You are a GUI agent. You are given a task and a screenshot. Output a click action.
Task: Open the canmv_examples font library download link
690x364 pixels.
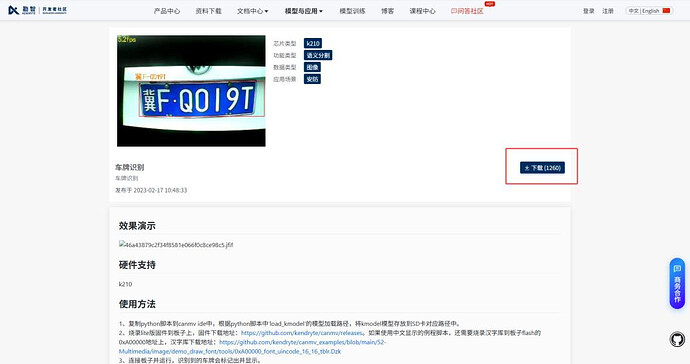[252, 346]
